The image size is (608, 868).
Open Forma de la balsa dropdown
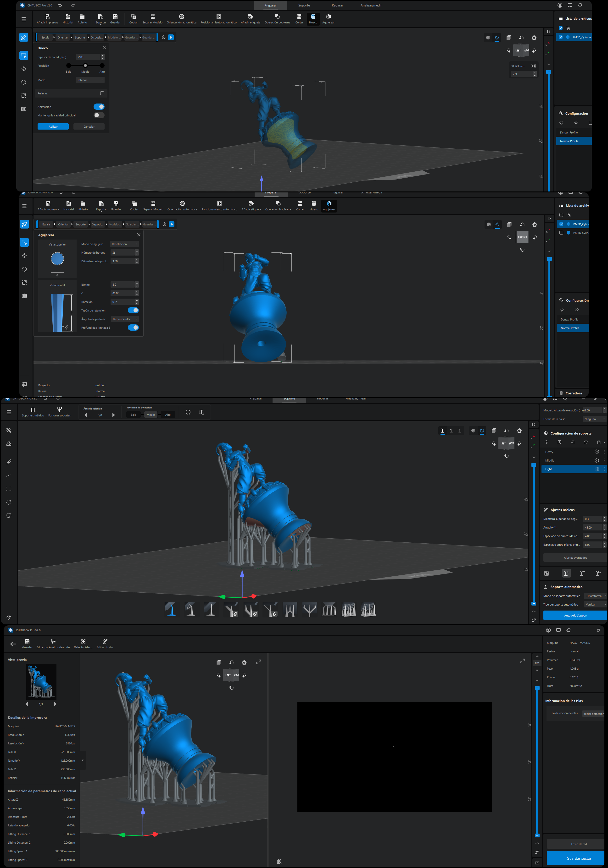(x=594, y=419)
